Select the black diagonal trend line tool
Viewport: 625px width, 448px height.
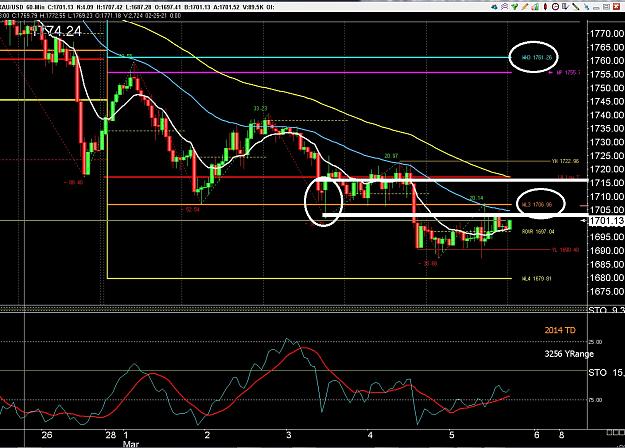[x=576, y=7]
